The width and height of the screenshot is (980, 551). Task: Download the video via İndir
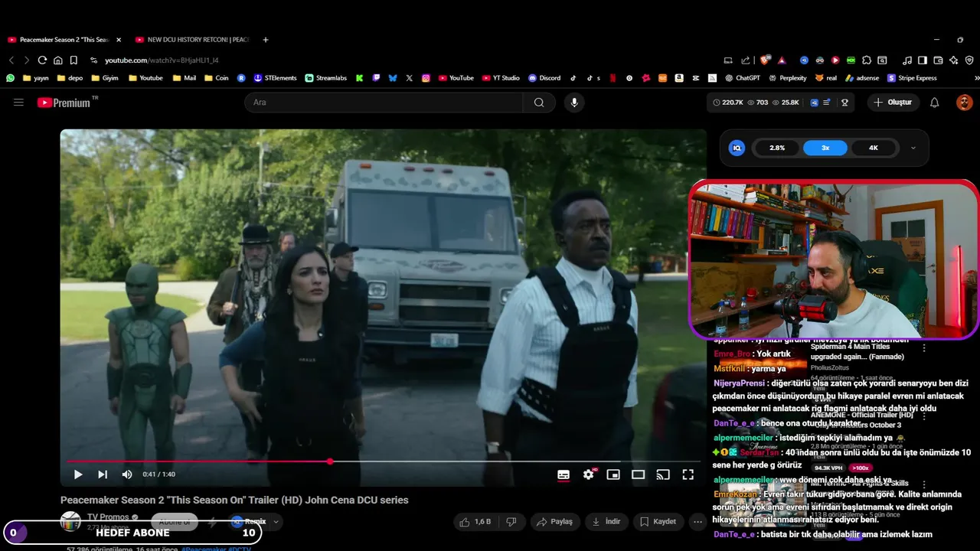tap(606, 522)
